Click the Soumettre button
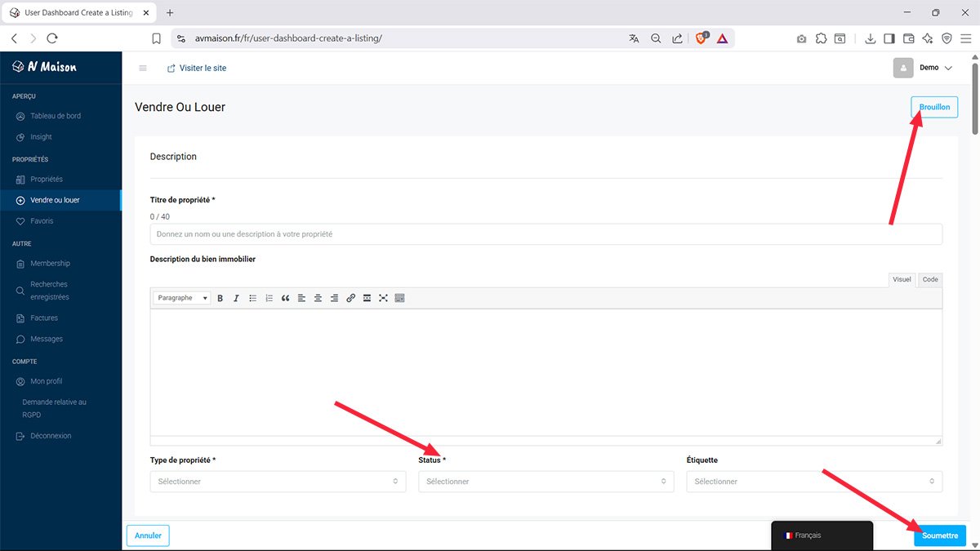This screenshot has height=551, width=980. point(940,535)
